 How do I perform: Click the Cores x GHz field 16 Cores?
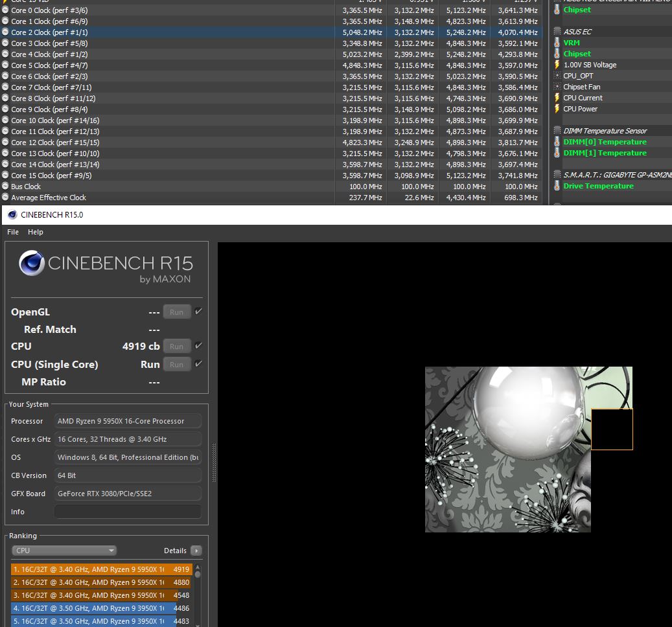tap(128, 439)
